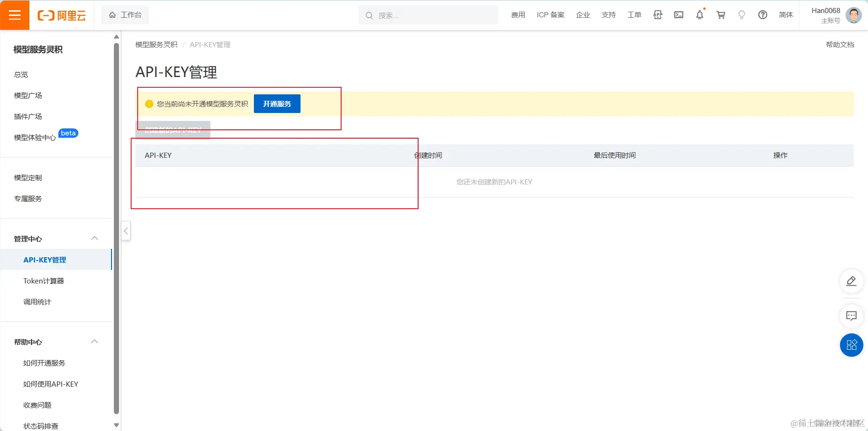This screenshot has height=431, width=868.
Task: Click the 最后使用时间 column header
Action: click(615, 155)
